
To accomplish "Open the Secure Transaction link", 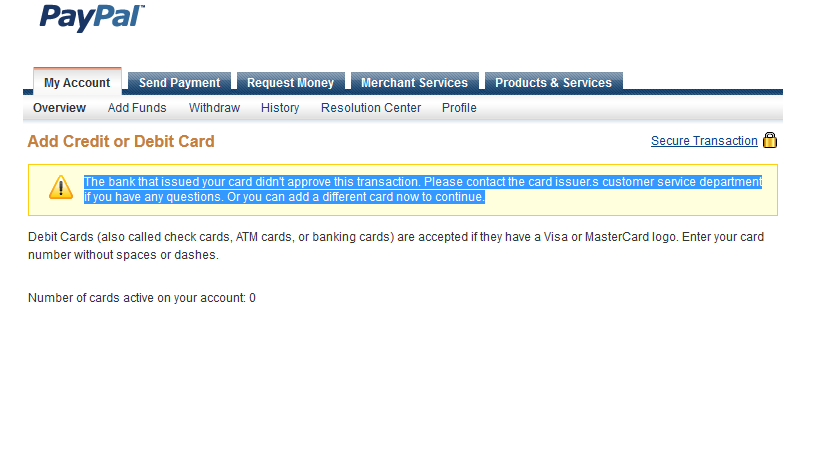I will click(704, 141).
